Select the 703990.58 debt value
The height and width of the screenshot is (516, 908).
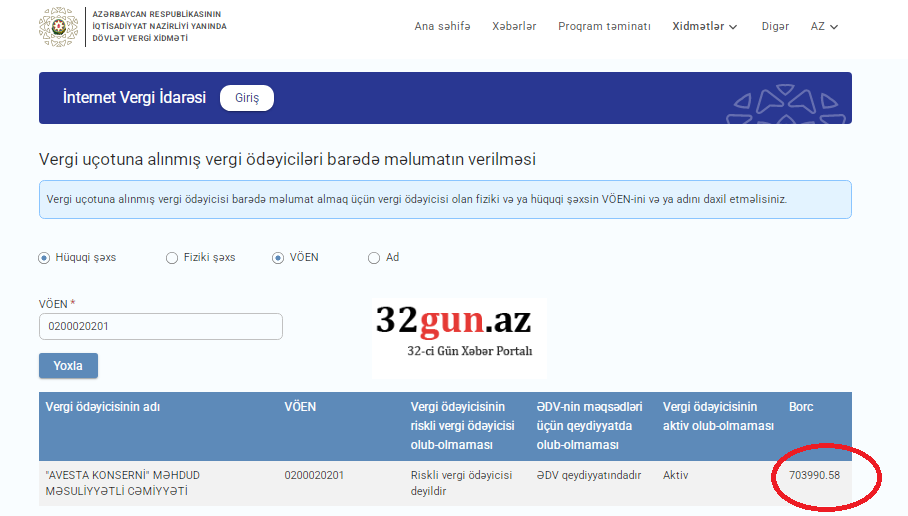(814, 475)
